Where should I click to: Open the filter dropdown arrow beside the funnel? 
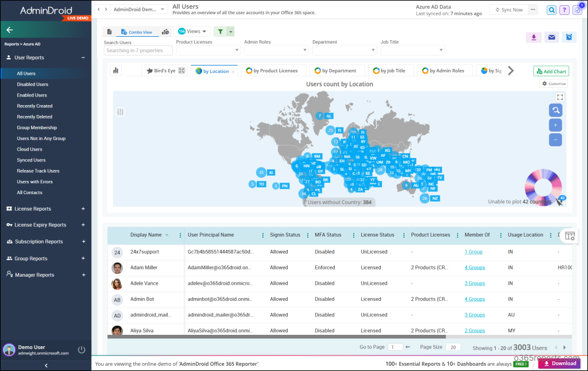231,32
